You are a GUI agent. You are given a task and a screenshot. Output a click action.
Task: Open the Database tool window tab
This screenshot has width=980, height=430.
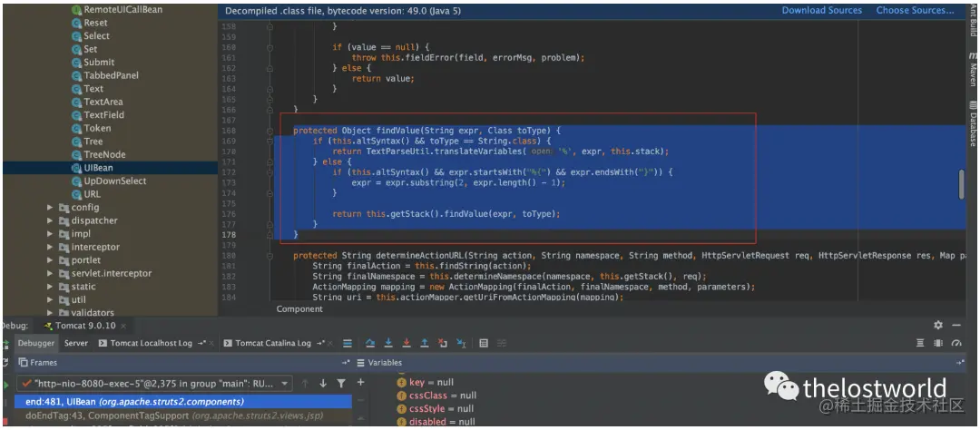point(973,122)
